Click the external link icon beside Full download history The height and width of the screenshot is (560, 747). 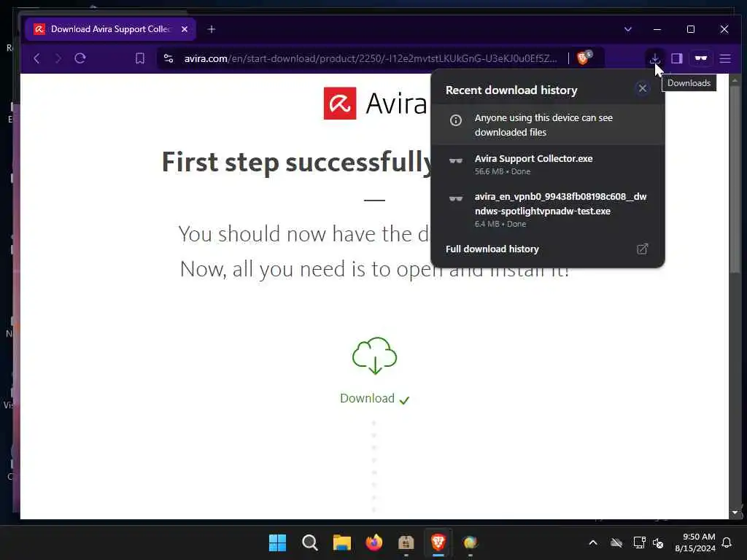click(x=642, y=249)
